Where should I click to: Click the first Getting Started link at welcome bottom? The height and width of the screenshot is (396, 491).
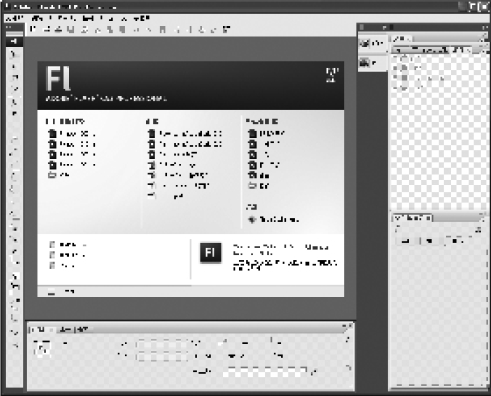click(68, 245)
